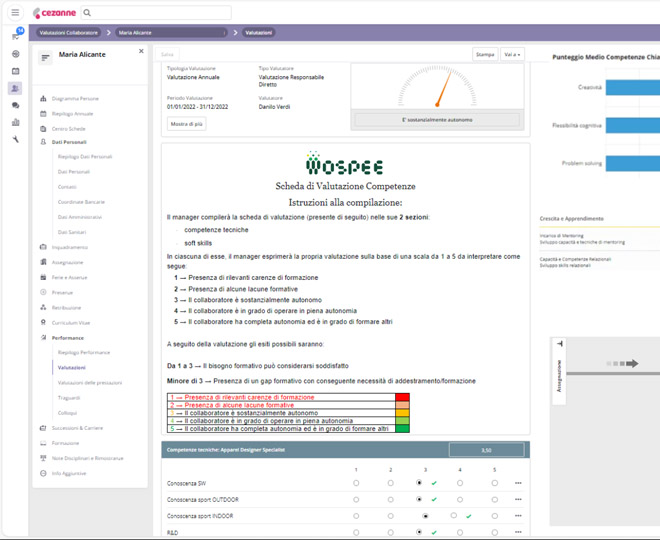Open Colloqui under Performance
Screen dimensions: 660x540
(x=67, y=413)
